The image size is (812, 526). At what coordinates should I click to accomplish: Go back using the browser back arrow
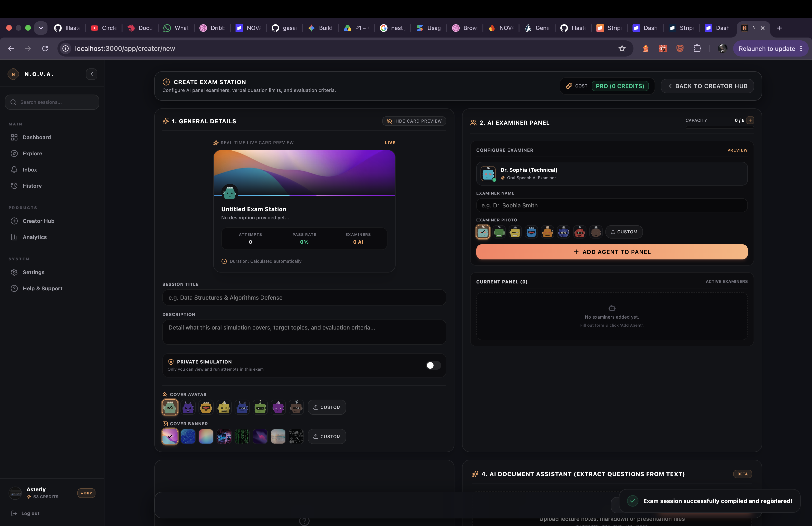click(x=11, y=48)
